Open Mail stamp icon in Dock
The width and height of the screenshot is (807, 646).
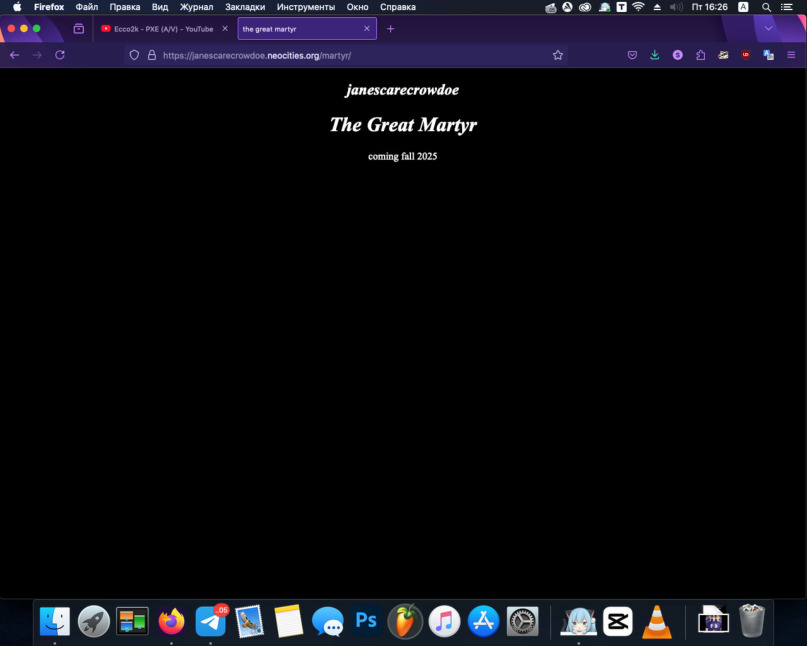249,621
